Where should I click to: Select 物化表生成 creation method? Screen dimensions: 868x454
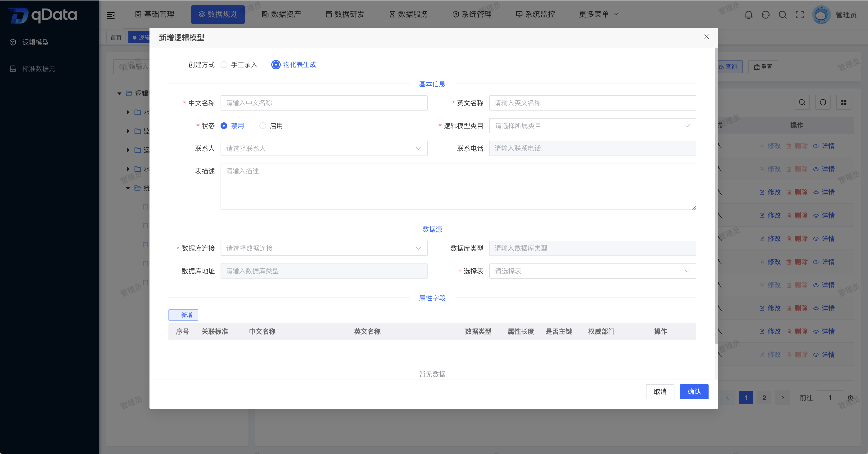(x=294, y=65)
